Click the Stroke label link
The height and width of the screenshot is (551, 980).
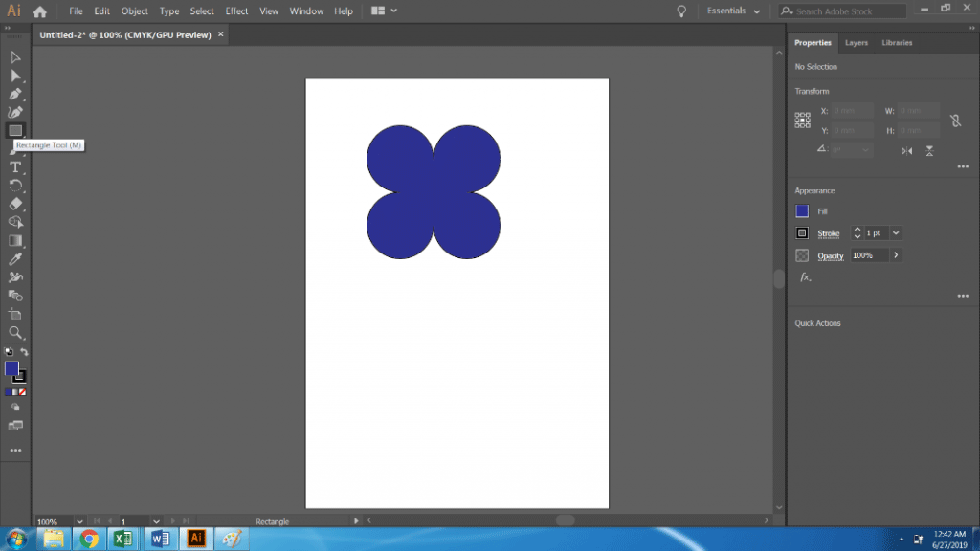(829, 233)
